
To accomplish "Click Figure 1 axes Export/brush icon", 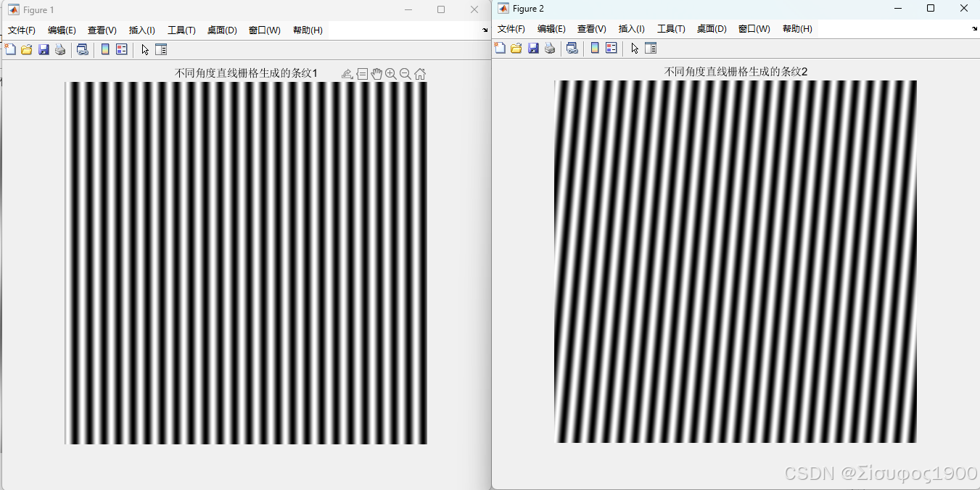I will pyautogui.click(x=347, y=73).
